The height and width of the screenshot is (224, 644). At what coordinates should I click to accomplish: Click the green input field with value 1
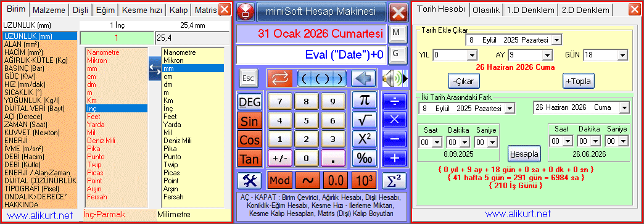click(x=117, y=38)
